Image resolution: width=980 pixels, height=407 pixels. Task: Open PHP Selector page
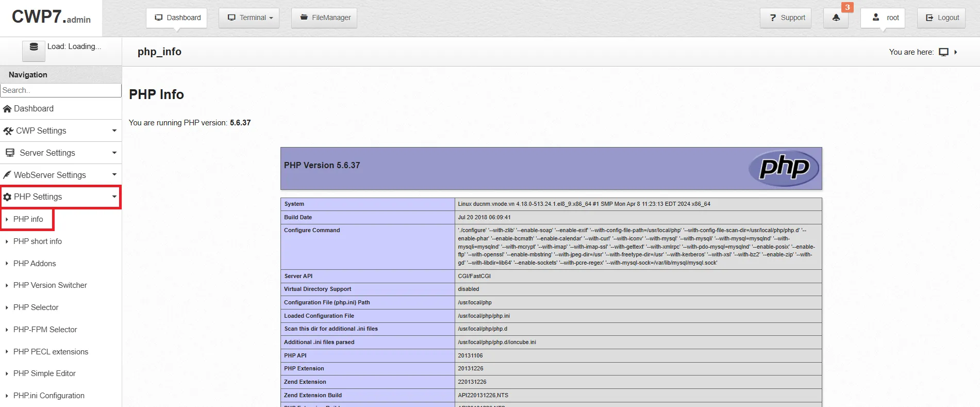coord(36,307)
